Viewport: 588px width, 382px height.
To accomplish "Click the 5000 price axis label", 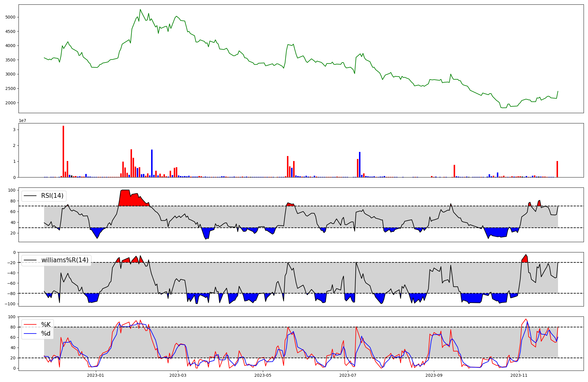I will [x=10, y=17].
